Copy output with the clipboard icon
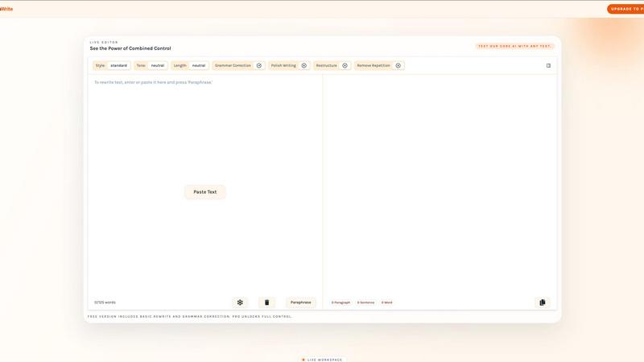Viewport: 644px width, 362px height. (542, 302)
